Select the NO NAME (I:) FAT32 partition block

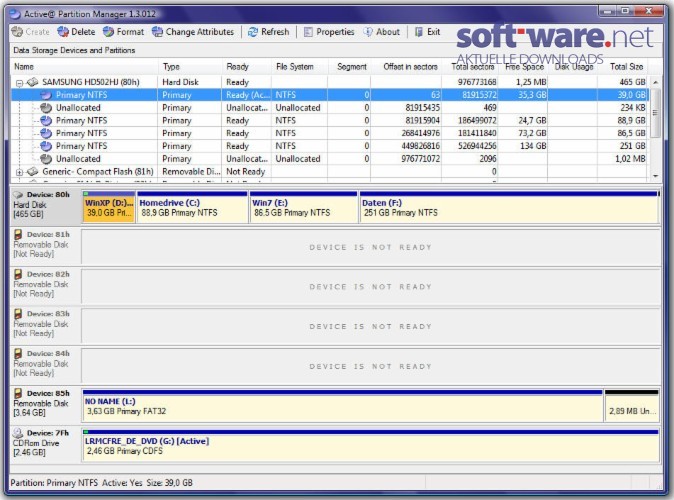tap(343, 406)
